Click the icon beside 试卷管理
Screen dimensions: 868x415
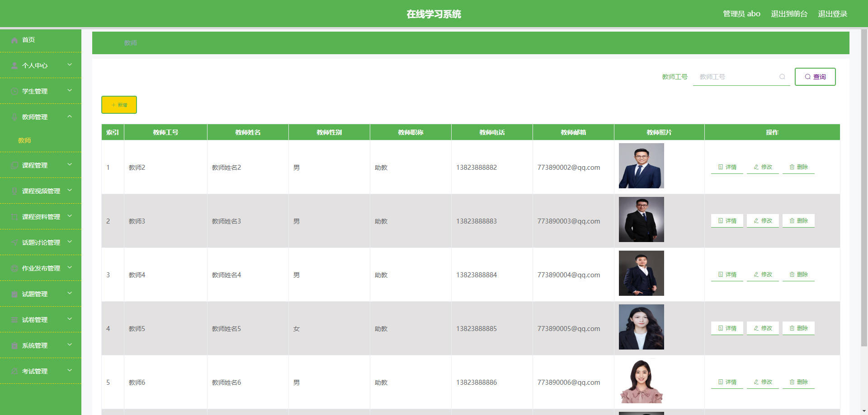pyautogui.click(x=14, y=320)
